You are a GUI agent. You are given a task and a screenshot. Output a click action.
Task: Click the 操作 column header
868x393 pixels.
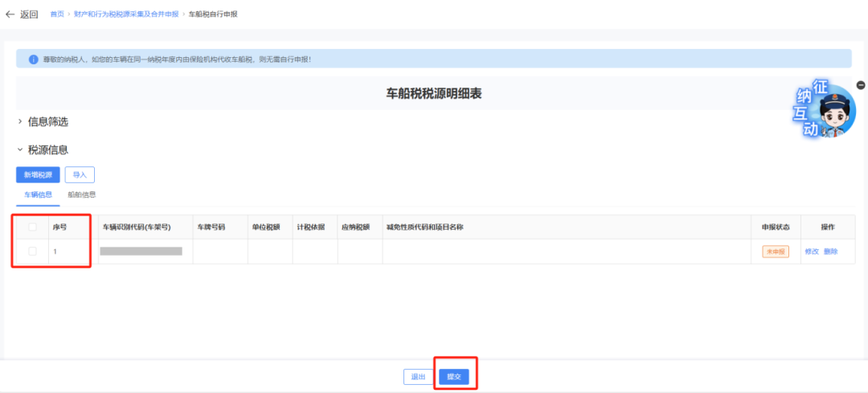point(828,227)
